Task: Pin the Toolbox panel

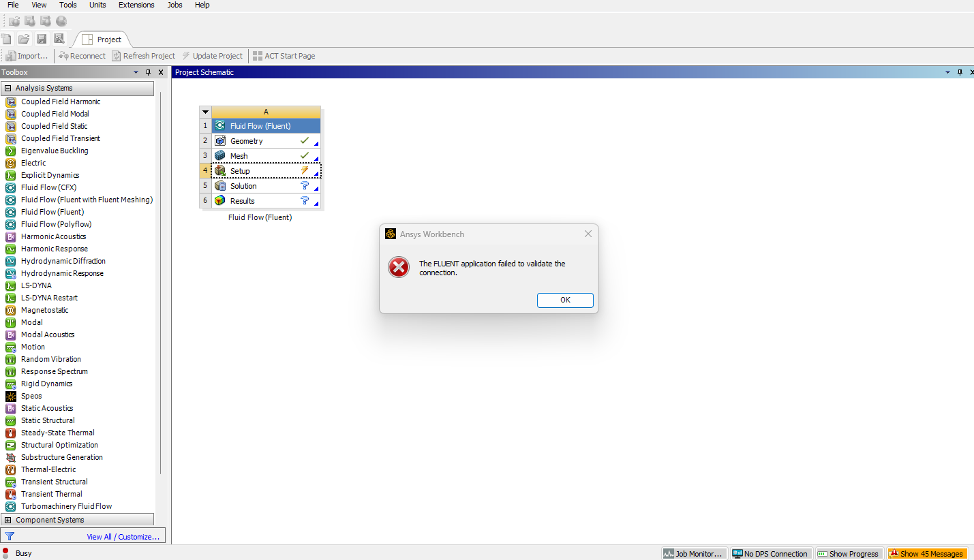Action: [149, 72]
